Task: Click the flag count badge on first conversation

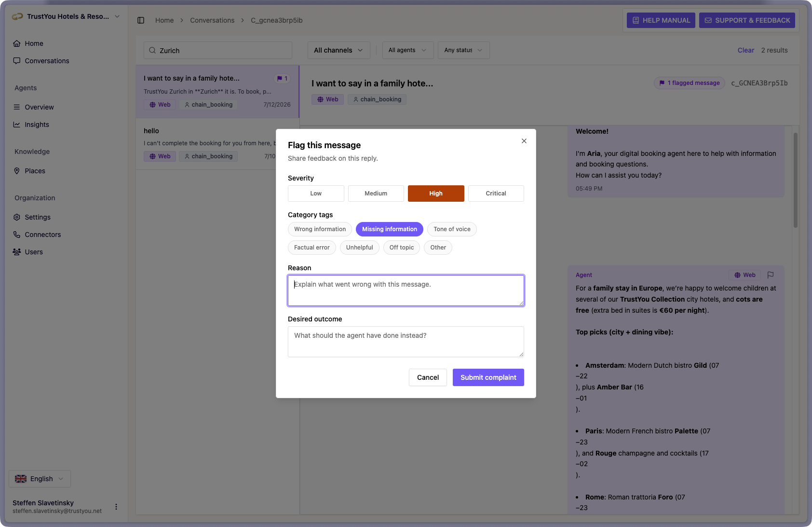Action: point(283,79)
